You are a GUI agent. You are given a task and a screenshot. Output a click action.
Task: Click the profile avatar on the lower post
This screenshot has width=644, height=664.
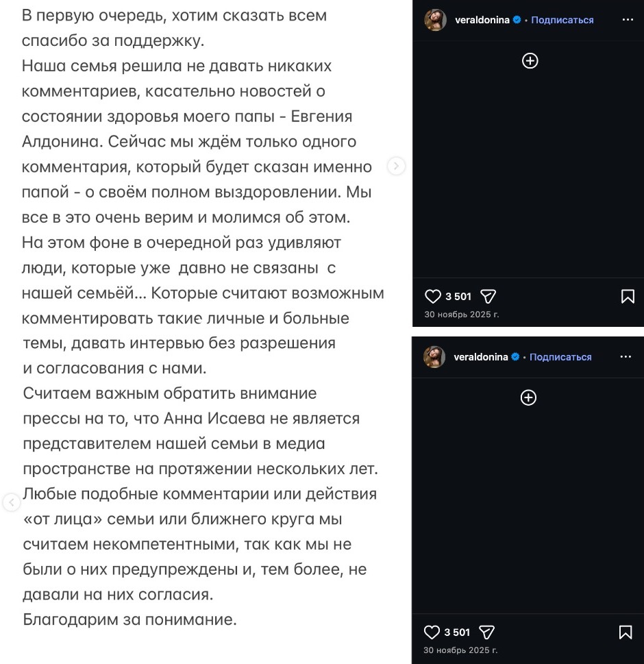(x=434, y=357)
